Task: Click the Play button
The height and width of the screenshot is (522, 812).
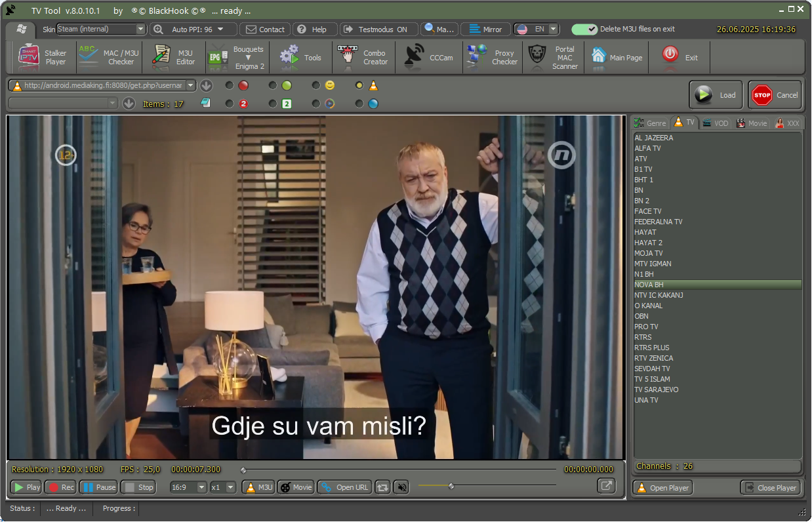Action: coord(26,487)
